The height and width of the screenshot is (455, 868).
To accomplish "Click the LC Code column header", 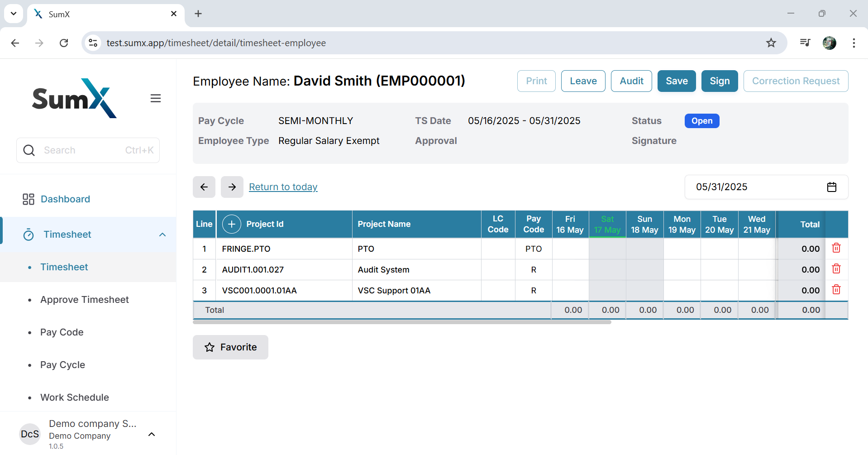I will point(498,224).
